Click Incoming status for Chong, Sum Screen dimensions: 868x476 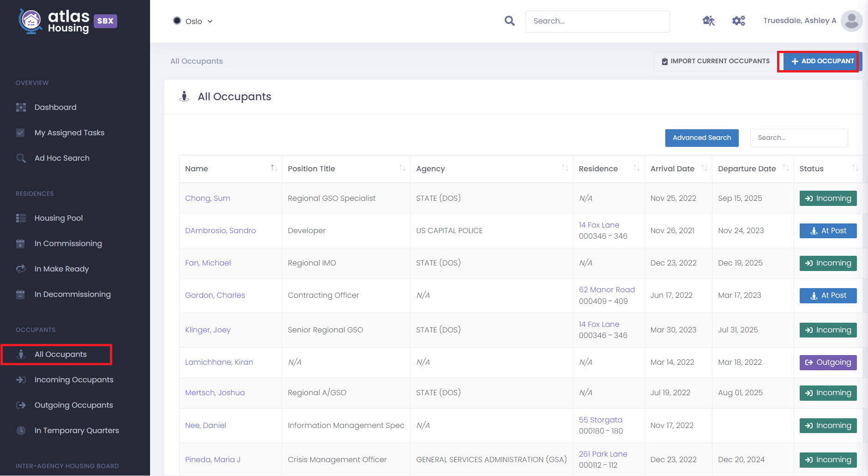coord(828,198)
